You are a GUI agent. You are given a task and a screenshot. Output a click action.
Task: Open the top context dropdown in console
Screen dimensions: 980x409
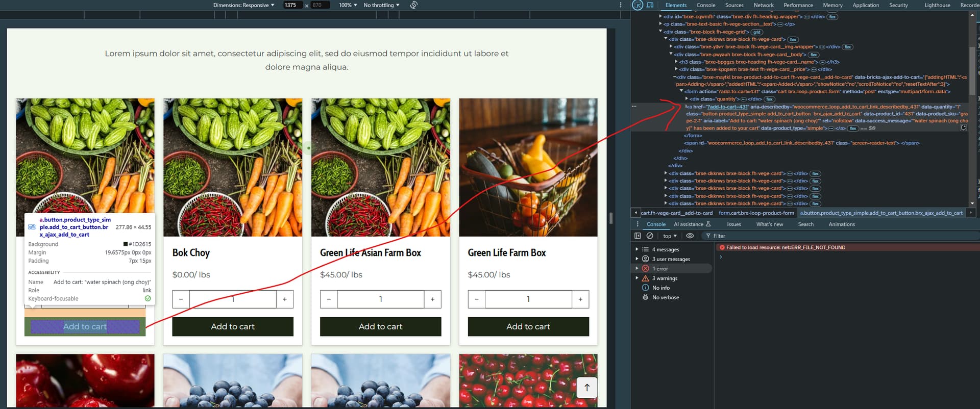670,236
